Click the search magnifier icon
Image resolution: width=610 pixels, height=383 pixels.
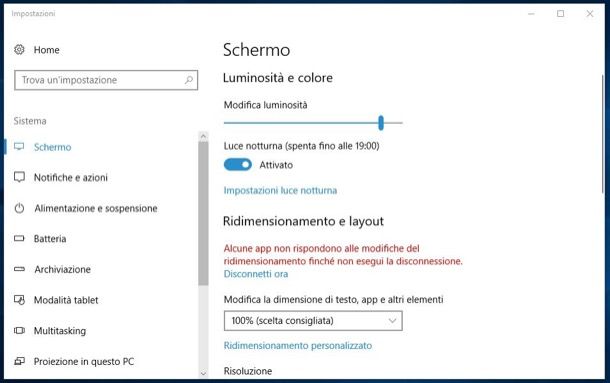point(189,80)
